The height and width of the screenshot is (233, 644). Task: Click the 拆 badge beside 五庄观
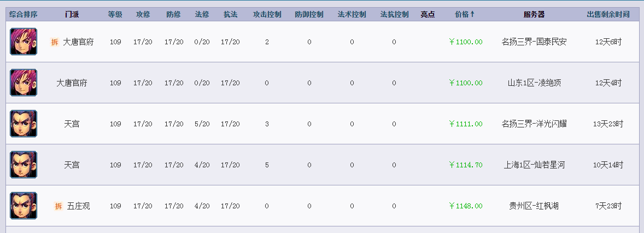[x=58, y=206]
